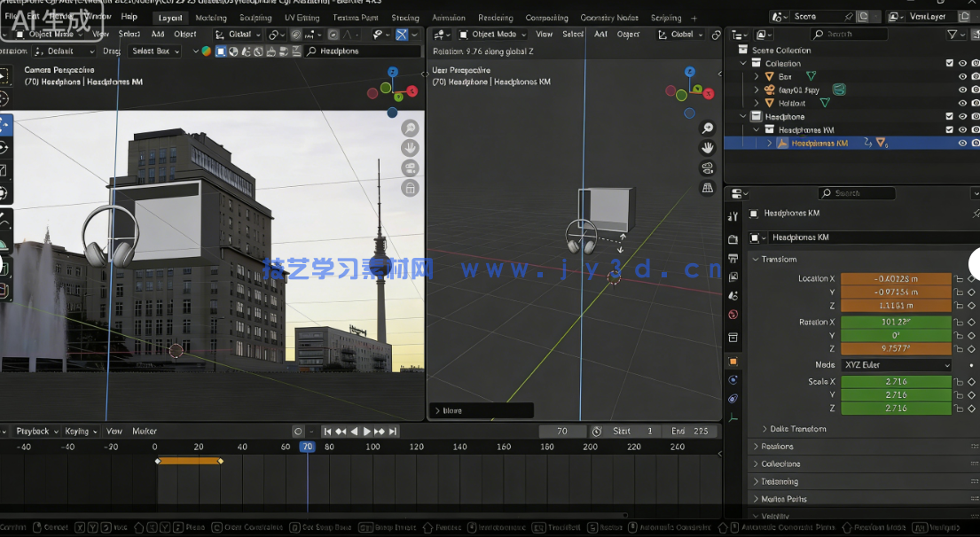Open the XYZ Euler rotation mode dropdown

(x=895, y=364)
